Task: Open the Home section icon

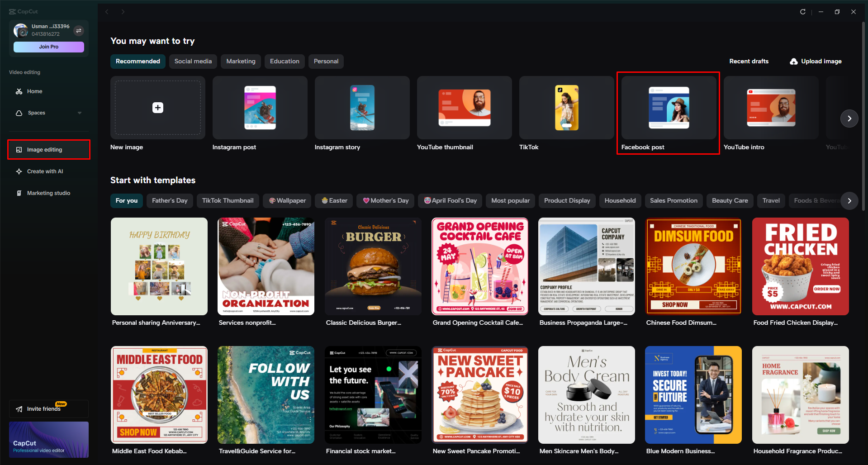Action: click(x=19, y=91)
